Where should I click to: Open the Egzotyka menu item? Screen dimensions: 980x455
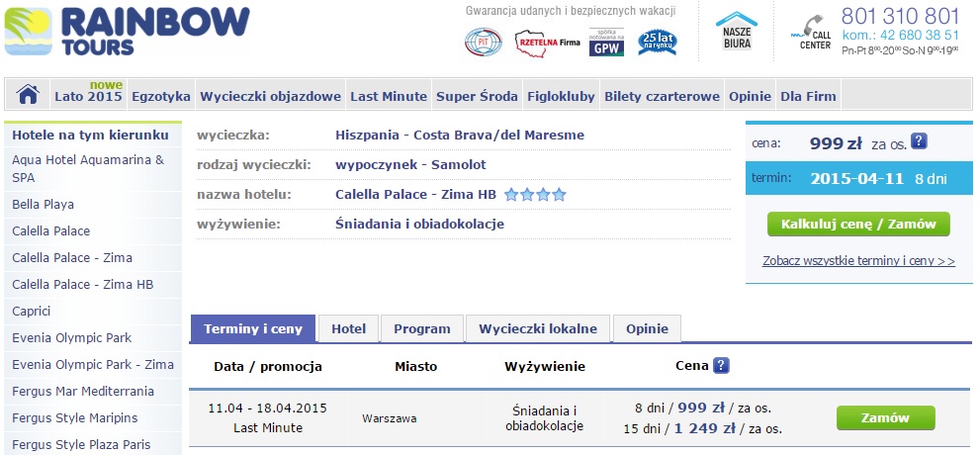tap(160, 96)
